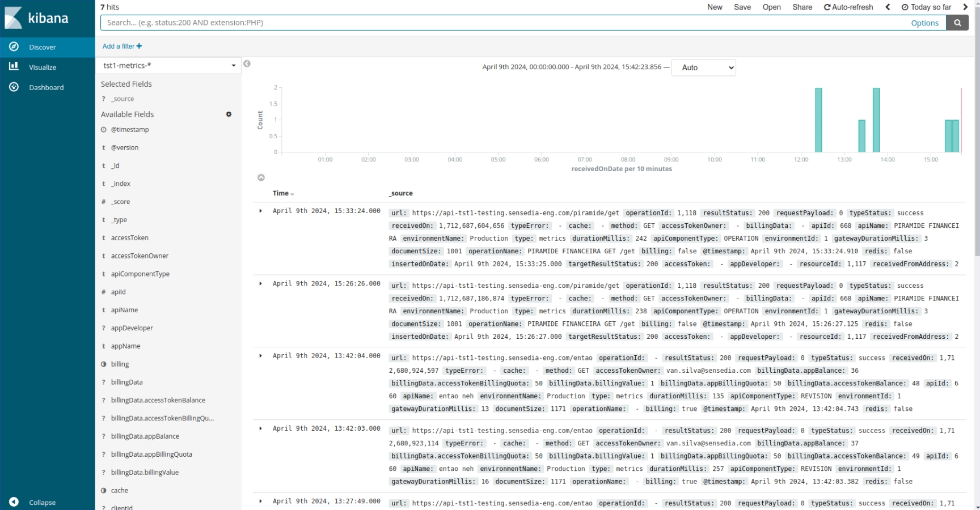
Task: Open the Dashboard icon in sidebar
Action: [14, 87]
